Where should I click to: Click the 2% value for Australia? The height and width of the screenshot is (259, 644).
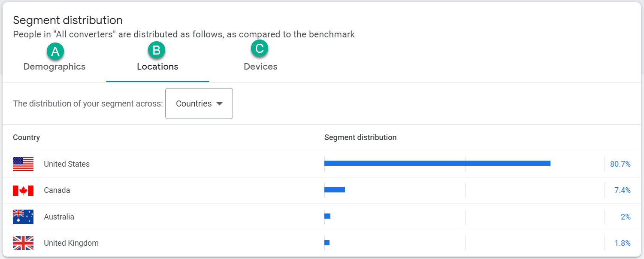tap(626, 217)
